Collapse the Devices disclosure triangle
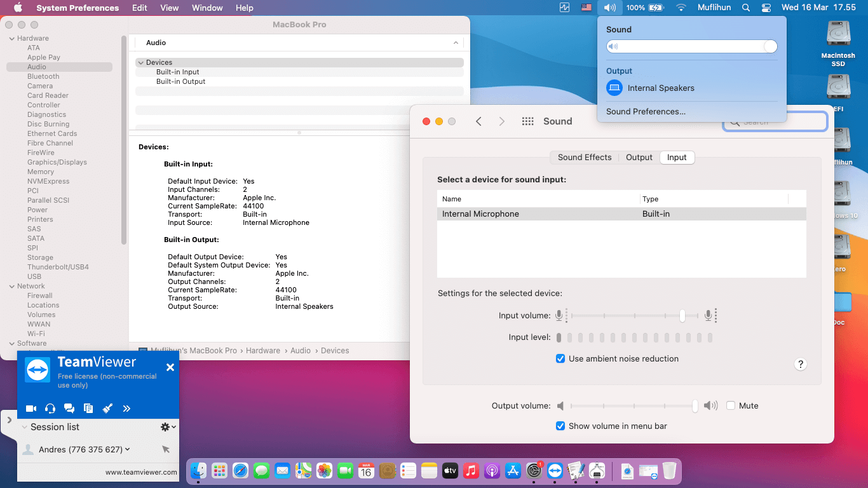868x488 pixels. [140, 62]
